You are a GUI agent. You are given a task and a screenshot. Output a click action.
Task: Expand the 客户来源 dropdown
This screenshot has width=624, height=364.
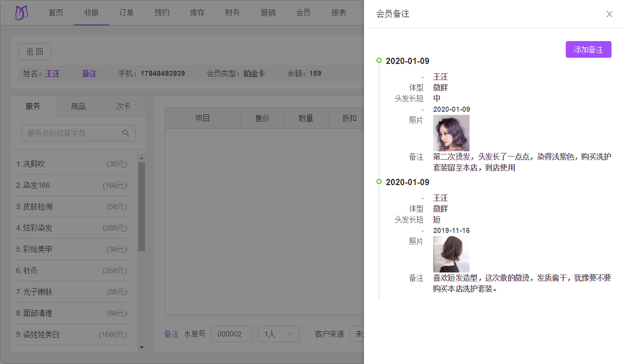click(357, 334)
